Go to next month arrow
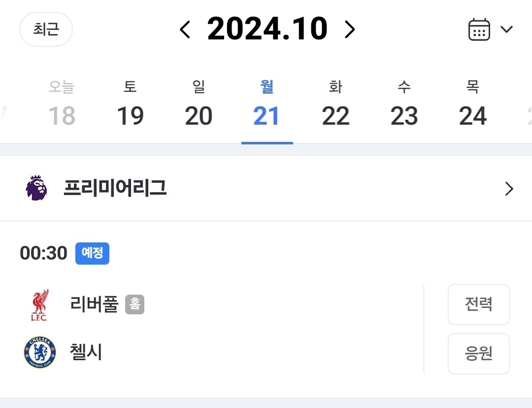Viewport: 532px width, 408px height. [x=349, y=30]
